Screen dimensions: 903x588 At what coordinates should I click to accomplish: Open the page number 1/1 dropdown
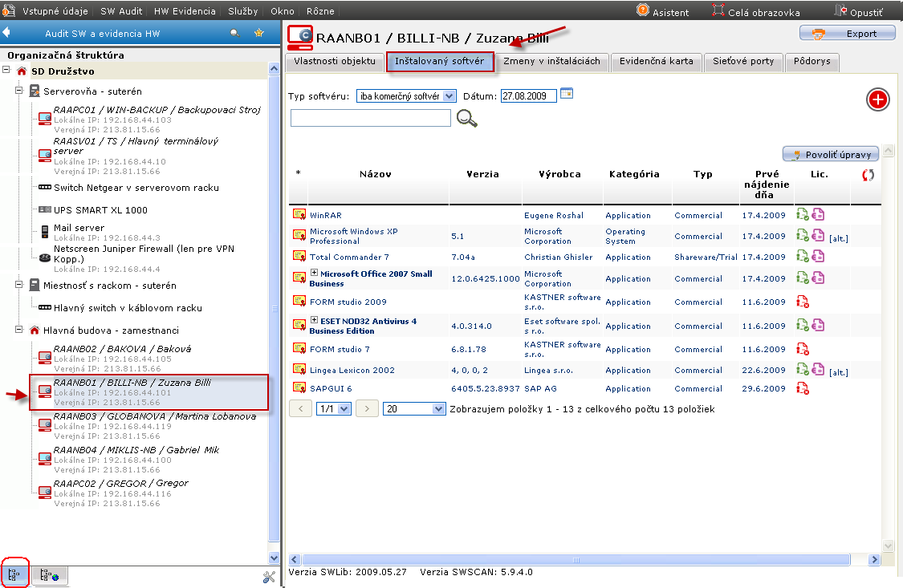(334, 409)
